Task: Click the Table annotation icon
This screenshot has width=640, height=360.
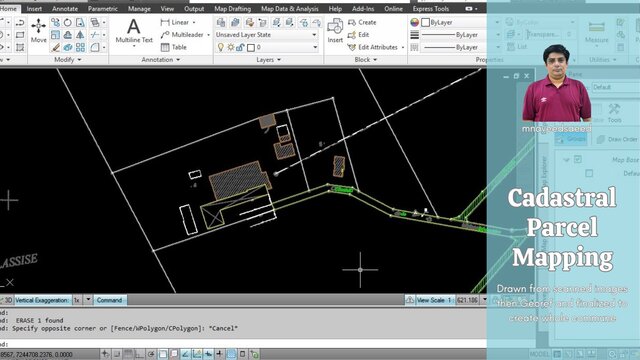Action: click(165, 47)
